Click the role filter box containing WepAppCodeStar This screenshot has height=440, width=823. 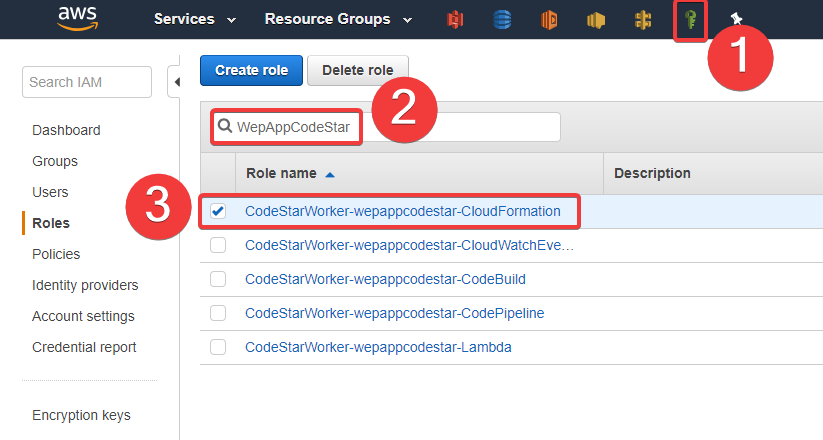pyautogui.click(x=386, y=127)
